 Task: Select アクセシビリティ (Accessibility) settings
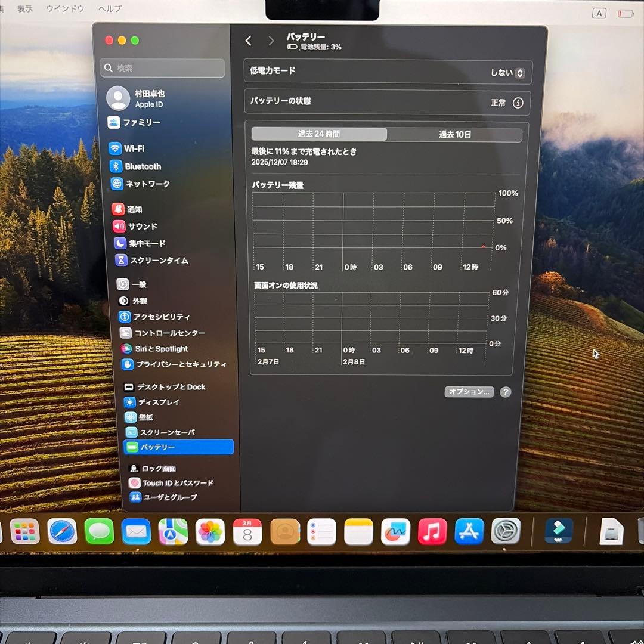tap(156, 317)
